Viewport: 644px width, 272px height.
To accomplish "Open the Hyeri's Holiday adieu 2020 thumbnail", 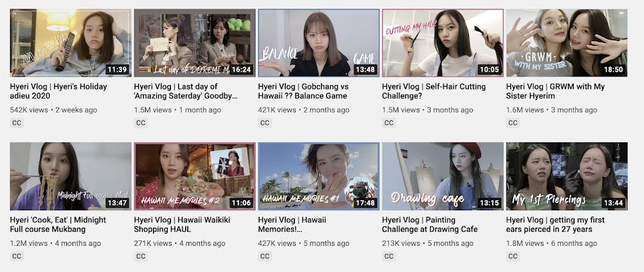I will point(70,43).
